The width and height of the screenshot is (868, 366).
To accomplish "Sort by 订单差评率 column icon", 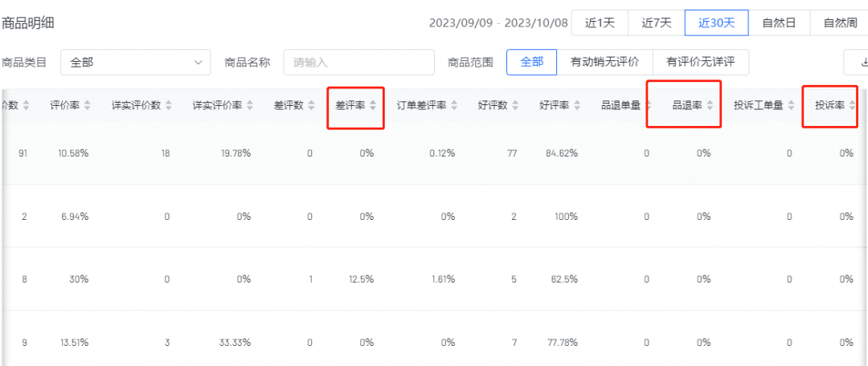I will coord(453,105).
